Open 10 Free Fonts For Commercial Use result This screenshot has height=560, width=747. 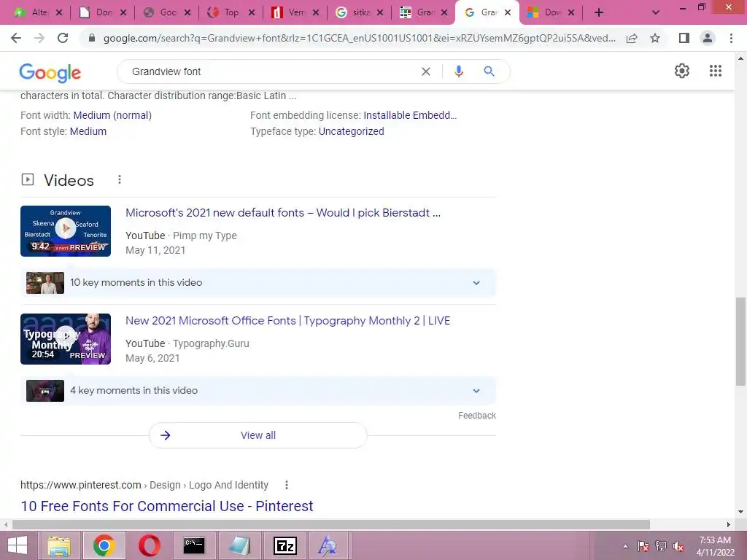[x=167, y=506]
